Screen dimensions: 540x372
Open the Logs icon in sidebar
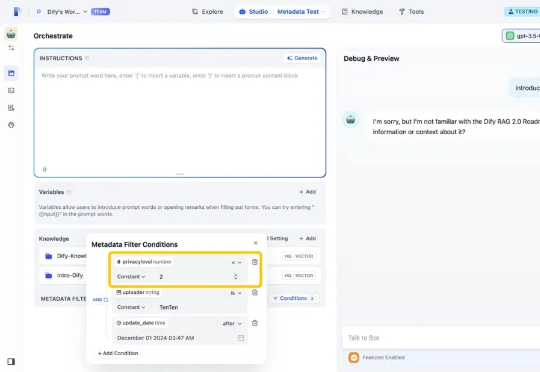(11, 108)
